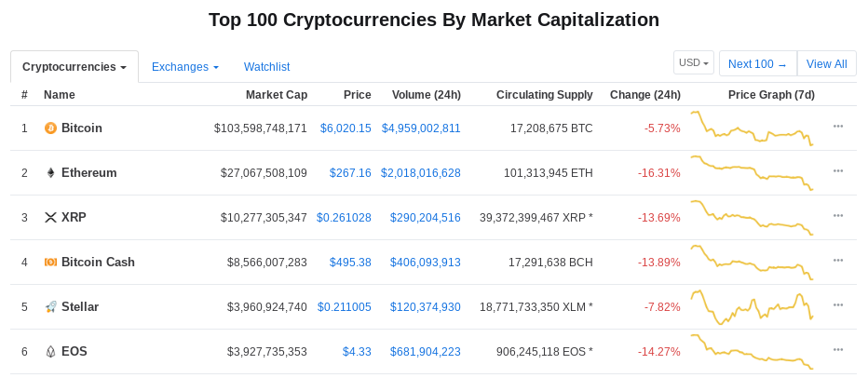Expand the Exchanges dropdown menu

(185, 67)
